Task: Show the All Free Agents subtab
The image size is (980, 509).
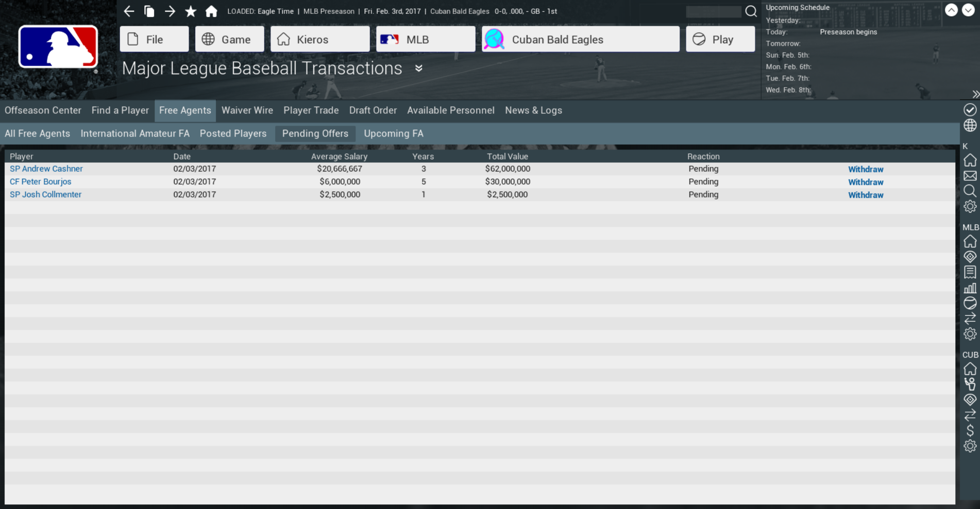Action: (x=37, y=133)
